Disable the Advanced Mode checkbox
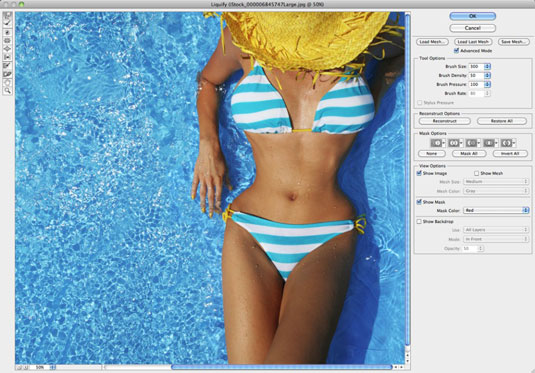535x373 pixels. pyautogui.click(x=457, y=51)
